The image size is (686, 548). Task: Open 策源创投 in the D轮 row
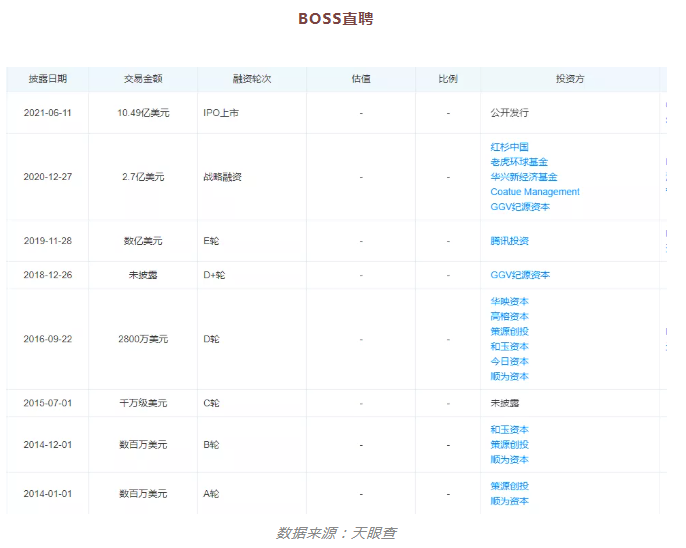click(509, 331)
